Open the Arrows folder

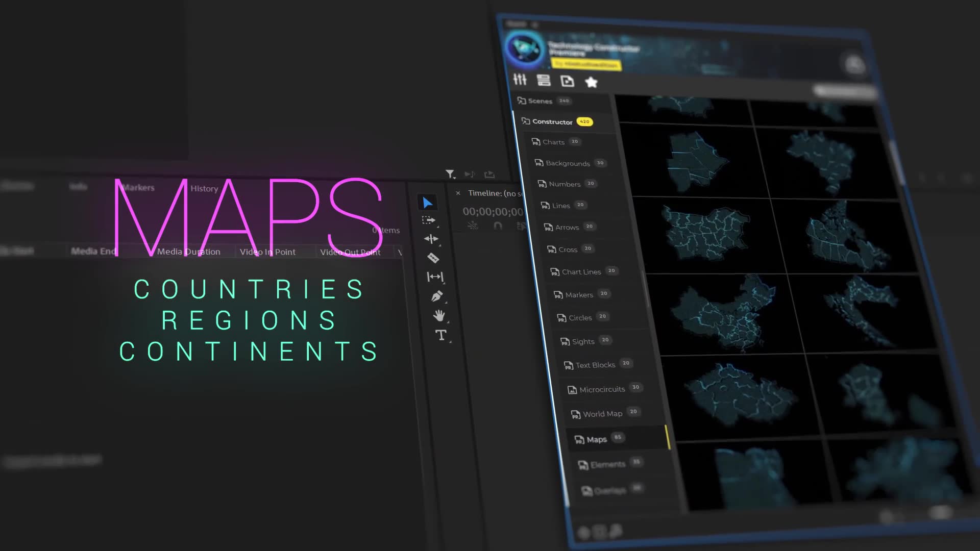pyautogui.click(x=569, y=227)
